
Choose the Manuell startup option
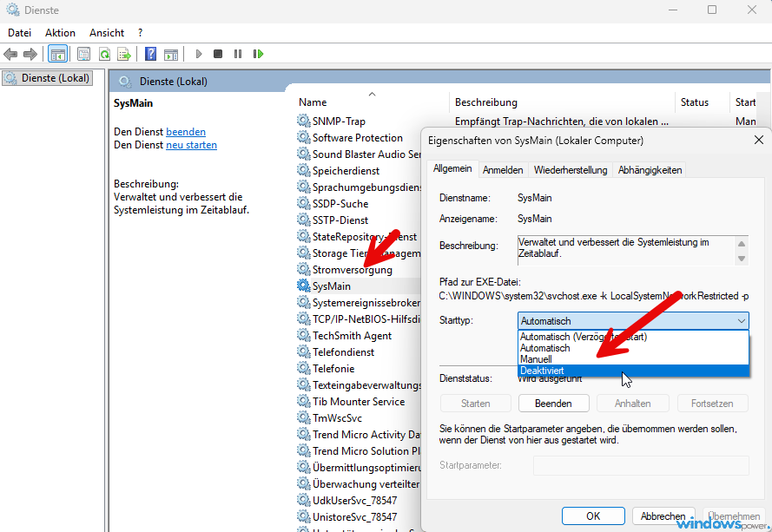tap(633, 359)
